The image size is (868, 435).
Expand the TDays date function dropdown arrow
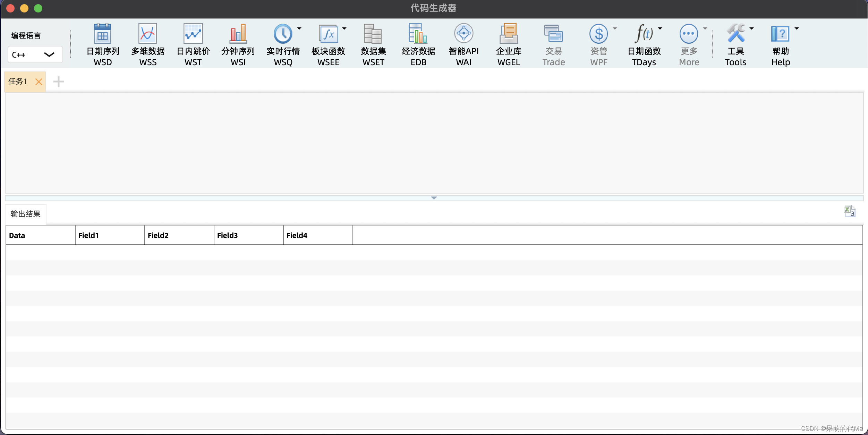(x=660, y=29)
